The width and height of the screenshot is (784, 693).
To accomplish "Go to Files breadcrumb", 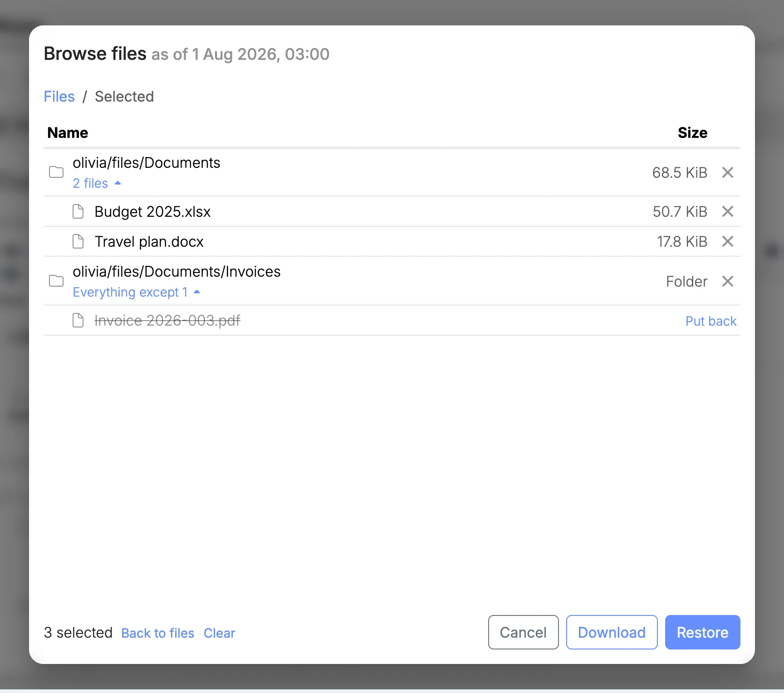I will pyautogui.click(x=59, y=97).
